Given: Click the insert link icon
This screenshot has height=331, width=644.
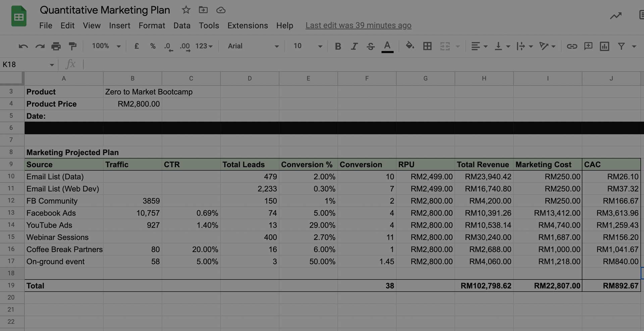Looking at the screenshot, I should pyautogui.click(x=572, y=46).
